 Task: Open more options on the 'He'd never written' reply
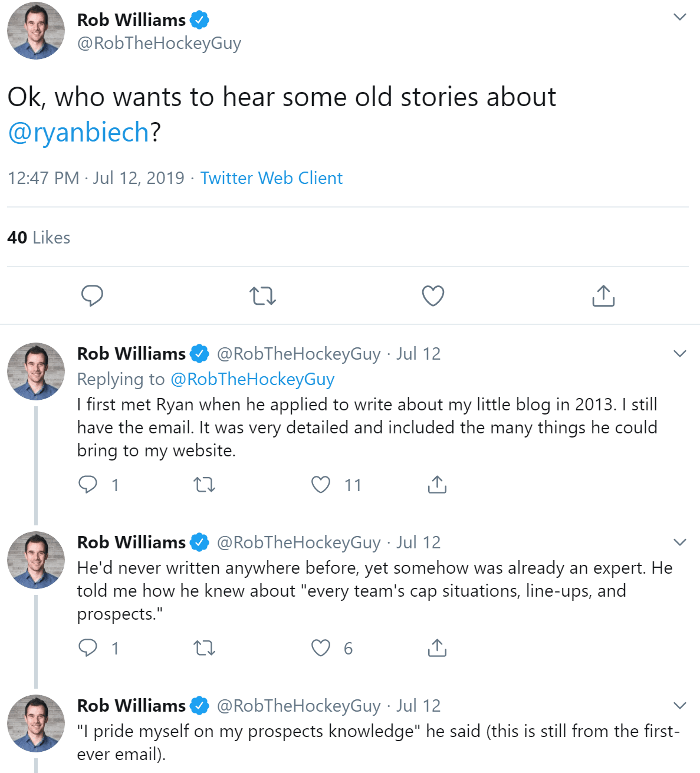tap(680, 542)
